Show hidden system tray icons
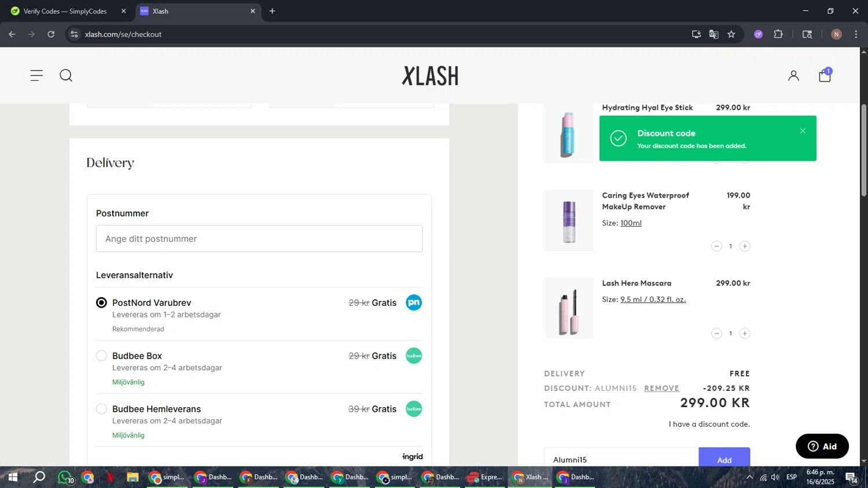Viewport: 868px width, 488px height. tap(749, 477)
